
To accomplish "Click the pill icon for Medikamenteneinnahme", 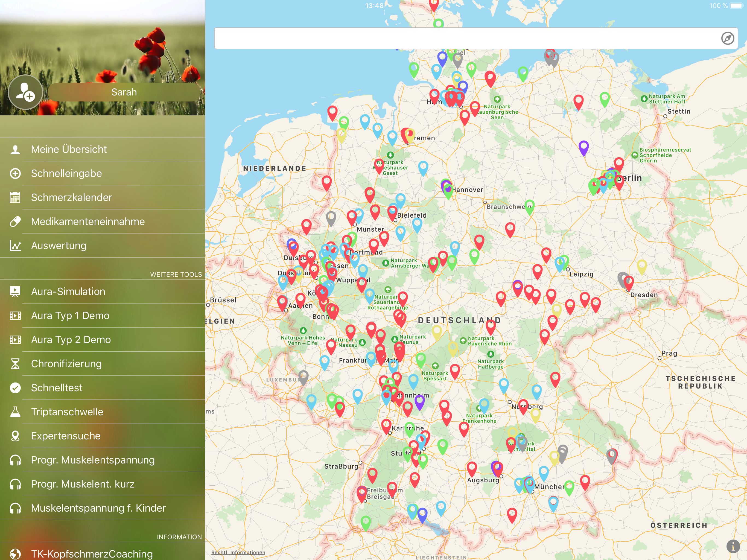I will point(15,221).
